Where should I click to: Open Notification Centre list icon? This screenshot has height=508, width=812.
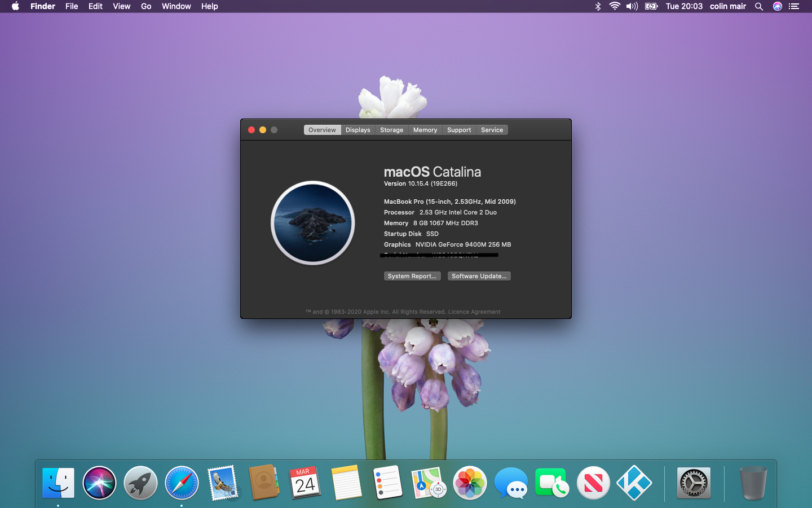pyautogui.click(x=794, y=6)
